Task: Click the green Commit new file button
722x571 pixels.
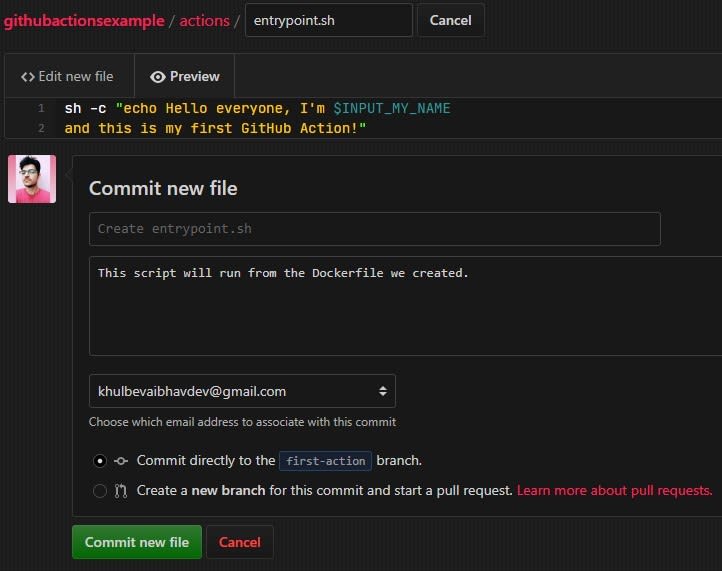Action: coord(137,542)
